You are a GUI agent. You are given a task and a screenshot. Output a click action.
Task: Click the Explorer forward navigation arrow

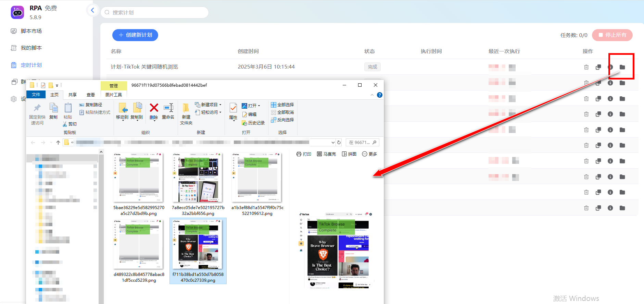click(x=43, y=143)
